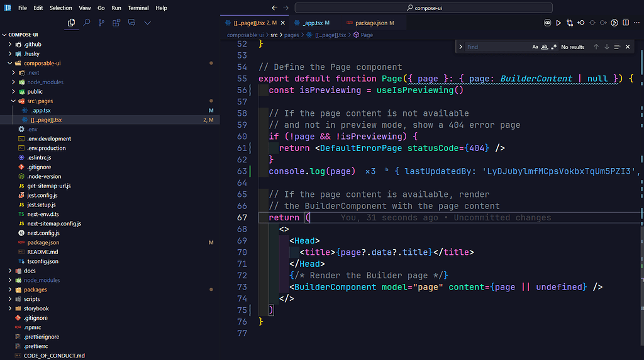Open the Open Changes compare icon
Image resolution: width=644 pixels, height=360 pixels.
click(x=569, y=23)
